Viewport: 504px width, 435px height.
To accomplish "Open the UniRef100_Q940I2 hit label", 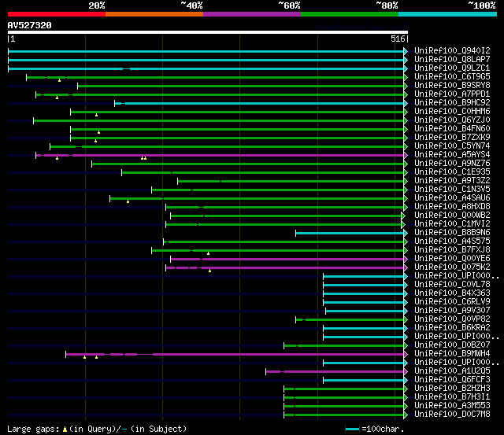I will (x=452, y=50).
